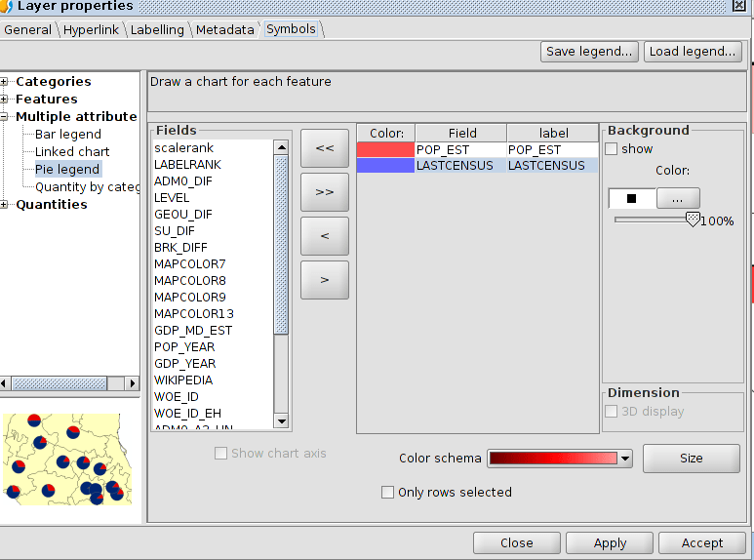Click the red POP_EST color swatch
Image resolution: width=754 pixels, height=560 pixels.
(x=385, y=150)
